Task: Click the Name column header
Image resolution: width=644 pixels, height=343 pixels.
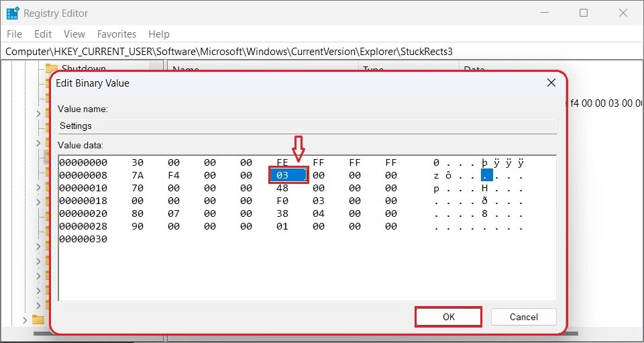Action: [186, 69]
